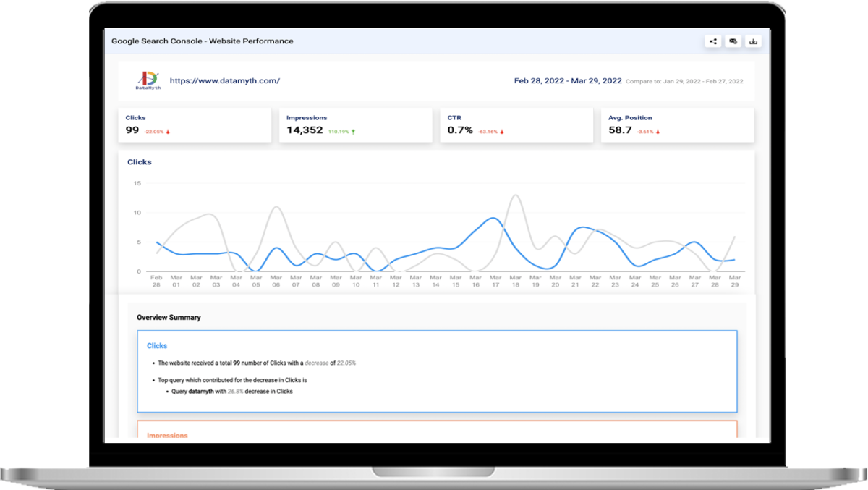
Task: Select the copy link icon in toolbar
Action: (733, 41)
